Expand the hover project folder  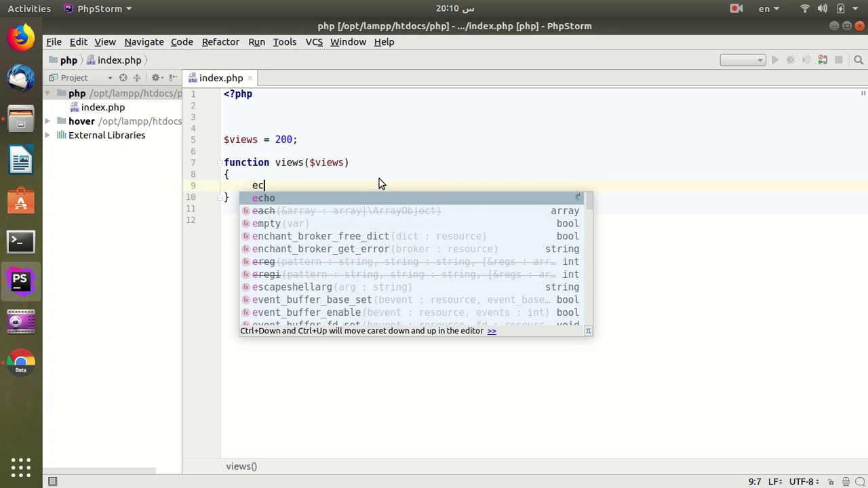pos(47,121)
